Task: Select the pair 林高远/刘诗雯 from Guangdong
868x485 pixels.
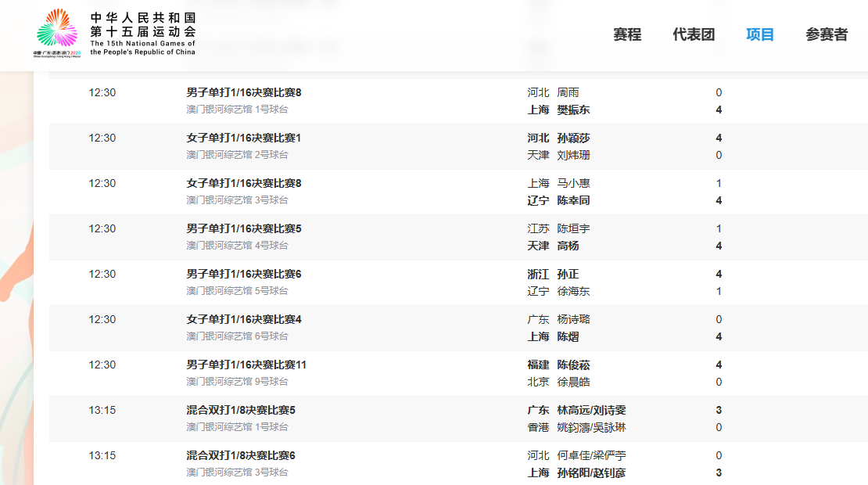Action: 594,410
